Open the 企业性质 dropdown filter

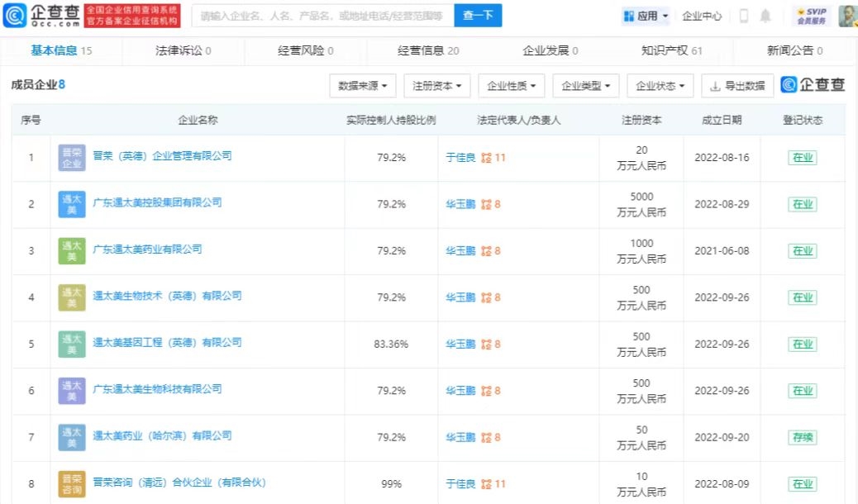tap(511, 85)
